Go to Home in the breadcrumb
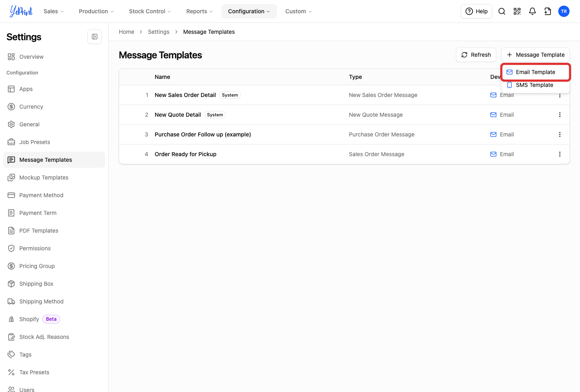The image size is (580, 392). point(126,32)
